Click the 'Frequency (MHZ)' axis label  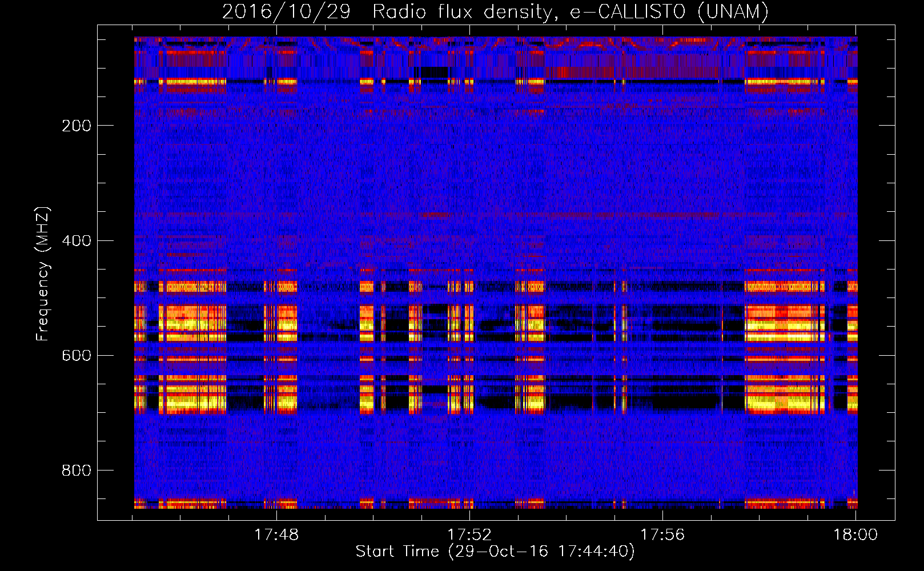(x=43, y=274)
